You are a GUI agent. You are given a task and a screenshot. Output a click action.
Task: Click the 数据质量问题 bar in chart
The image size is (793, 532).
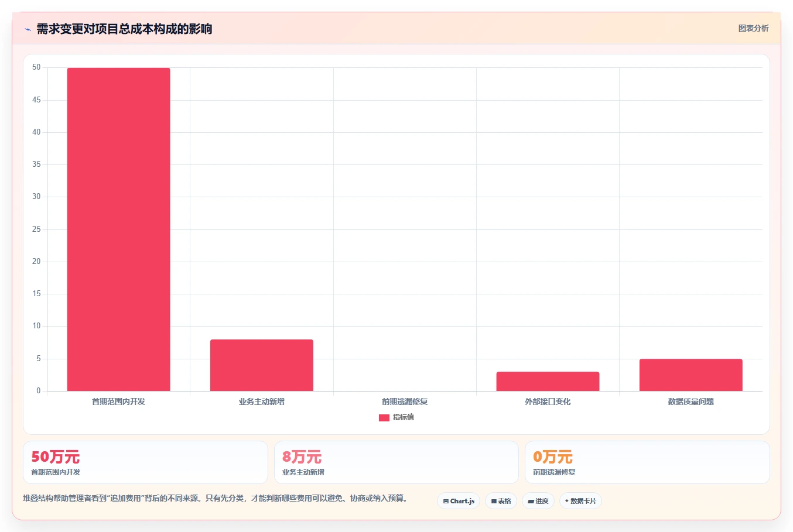691,375
